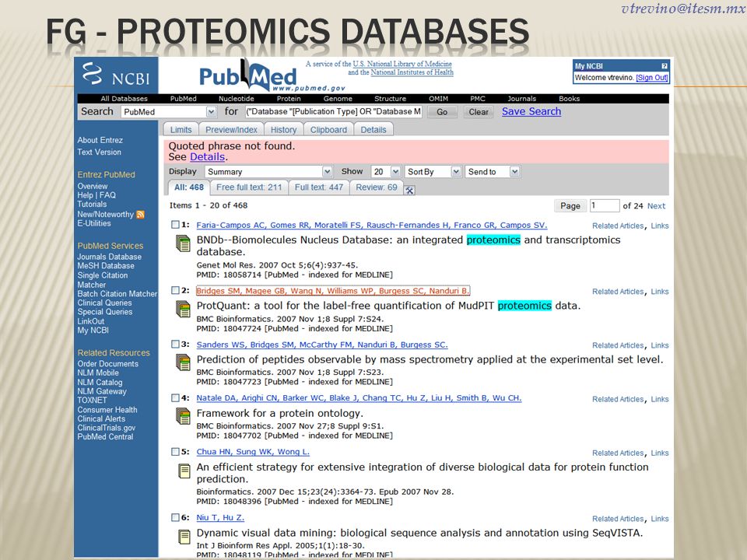Open the My NCBI help question icon
747x560 pixels.
664,66
